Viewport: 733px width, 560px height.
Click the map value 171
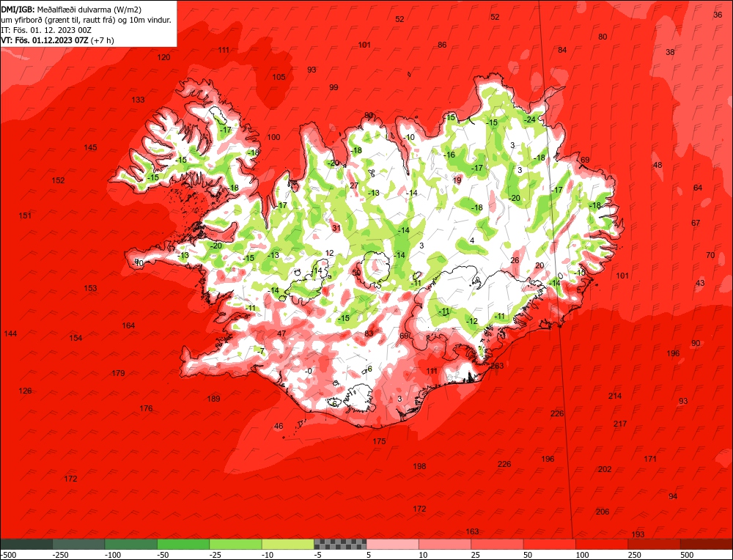[650, 459]
